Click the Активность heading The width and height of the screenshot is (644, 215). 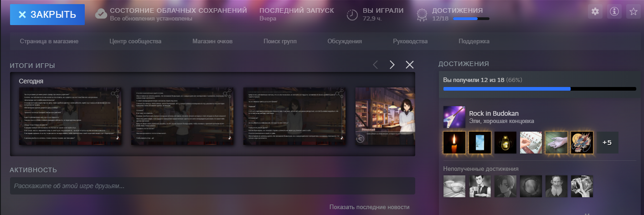(x=33, y=170)
